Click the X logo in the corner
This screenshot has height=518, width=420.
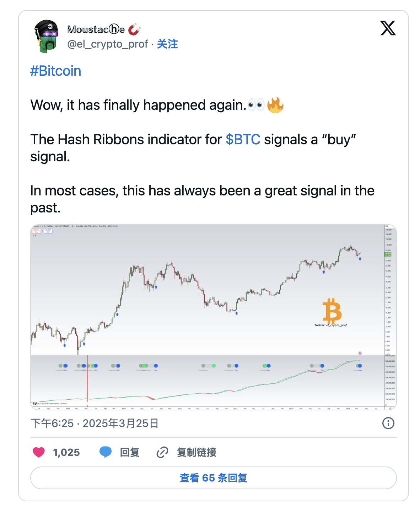[x=388, y=28]
